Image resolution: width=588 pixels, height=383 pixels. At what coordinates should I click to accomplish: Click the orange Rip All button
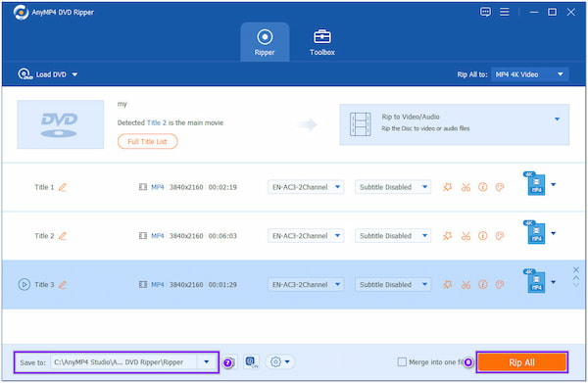pos(521,362)
